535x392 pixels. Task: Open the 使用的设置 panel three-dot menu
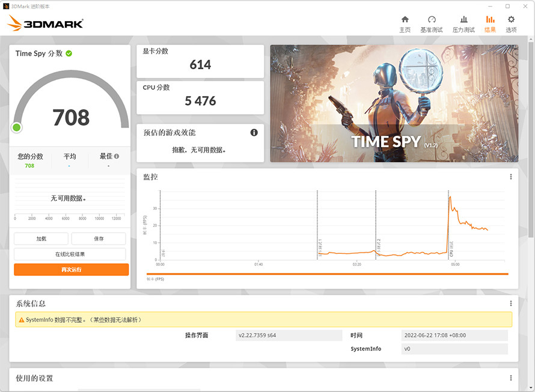click(511, 378)
